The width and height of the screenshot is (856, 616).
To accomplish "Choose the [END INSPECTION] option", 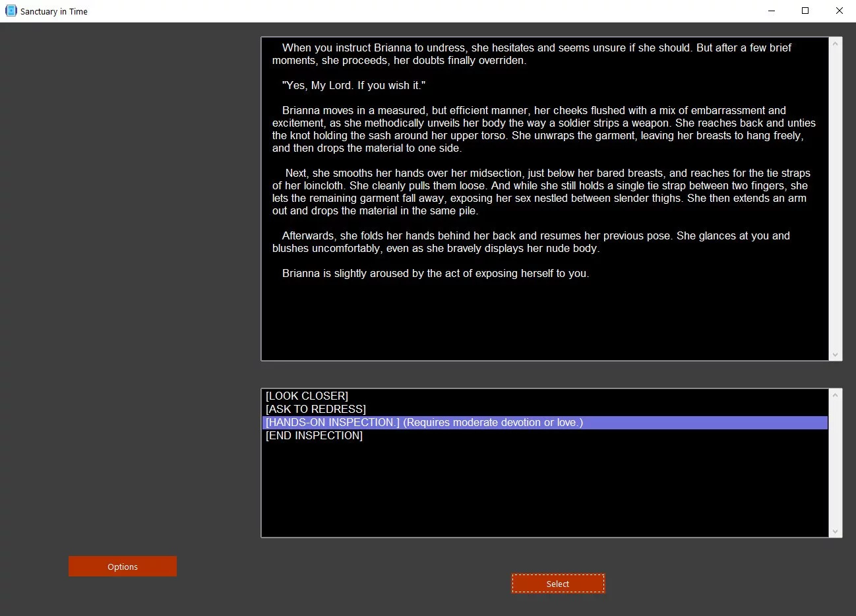I will coord(545,435).
